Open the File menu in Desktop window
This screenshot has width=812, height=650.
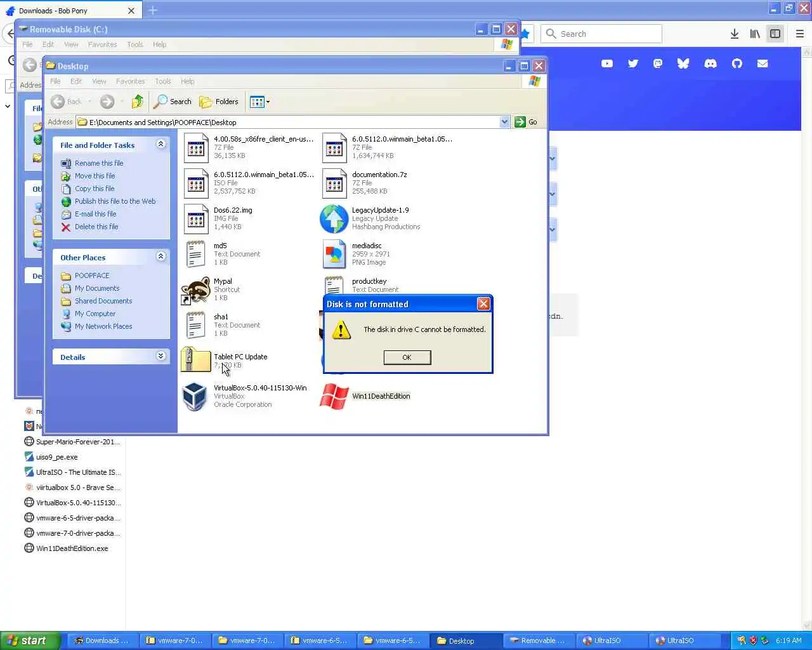pos(55,81)
